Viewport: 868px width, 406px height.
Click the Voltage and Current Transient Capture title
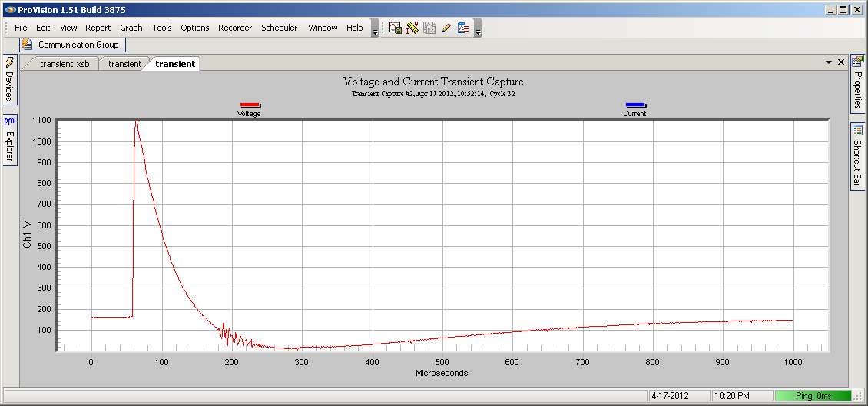pyautogui.click(x=433, y=82)
